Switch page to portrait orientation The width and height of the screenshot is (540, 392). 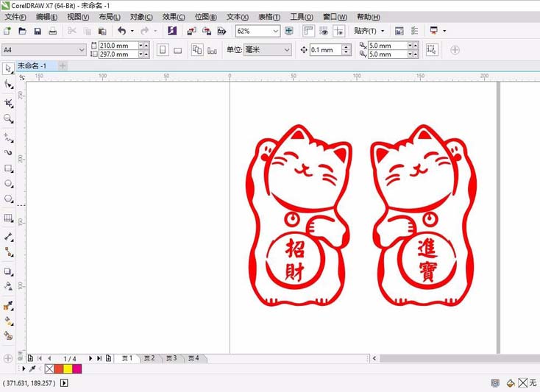pyautogui.click(x=163, y=50)
